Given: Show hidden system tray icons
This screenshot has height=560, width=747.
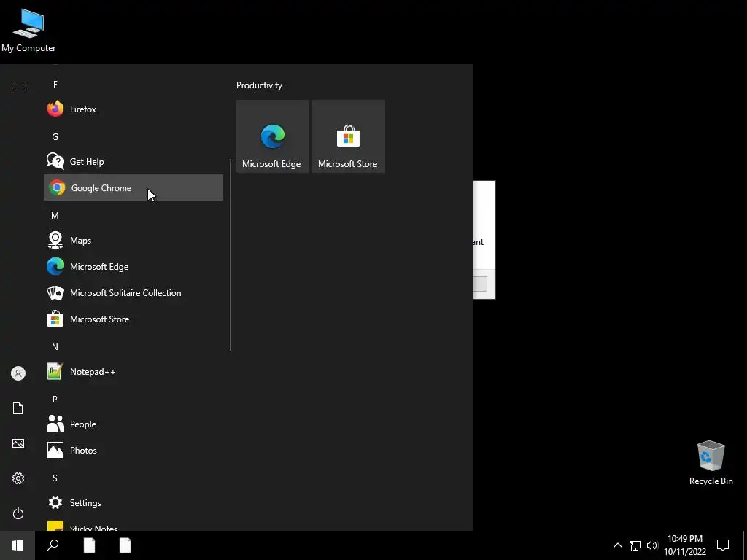Looking at the screenshot, I should point(617,545).
